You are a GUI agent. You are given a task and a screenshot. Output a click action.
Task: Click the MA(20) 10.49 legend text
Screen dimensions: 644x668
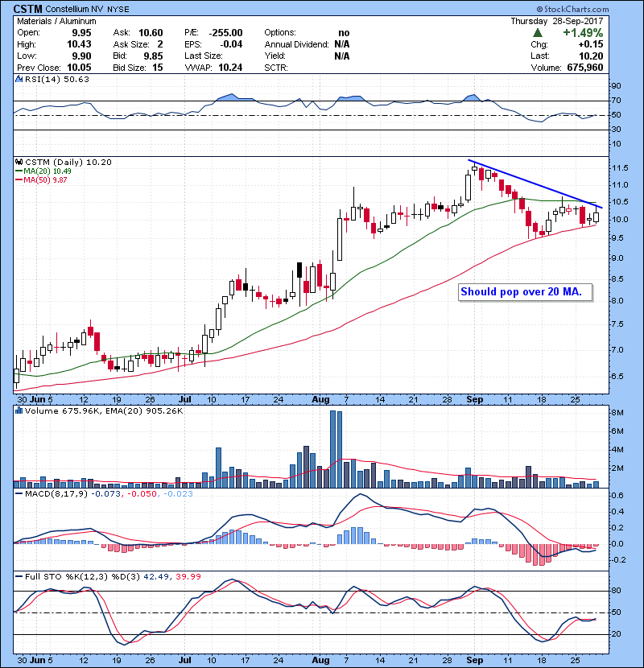coord(47,171)
